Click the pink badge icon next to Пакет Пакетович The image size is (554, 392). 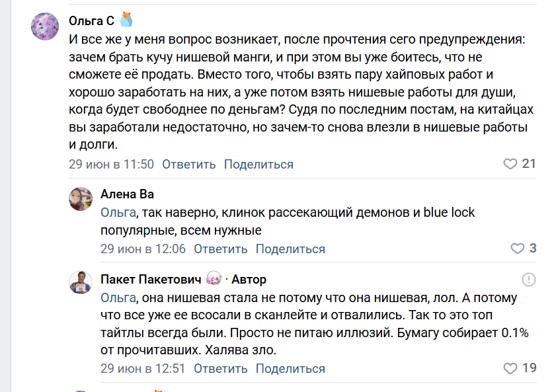pos(214,279)
